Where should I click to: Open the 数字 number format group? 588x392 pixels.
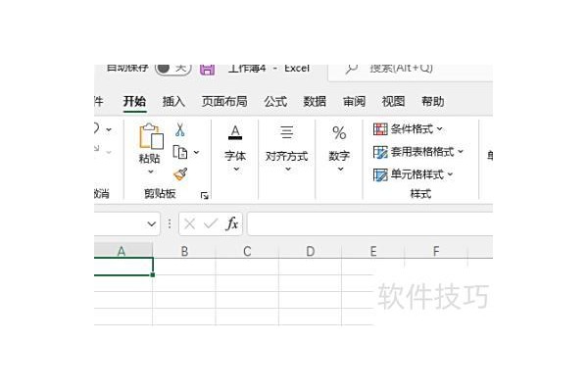pyautogui.click(x=339, y=149)
